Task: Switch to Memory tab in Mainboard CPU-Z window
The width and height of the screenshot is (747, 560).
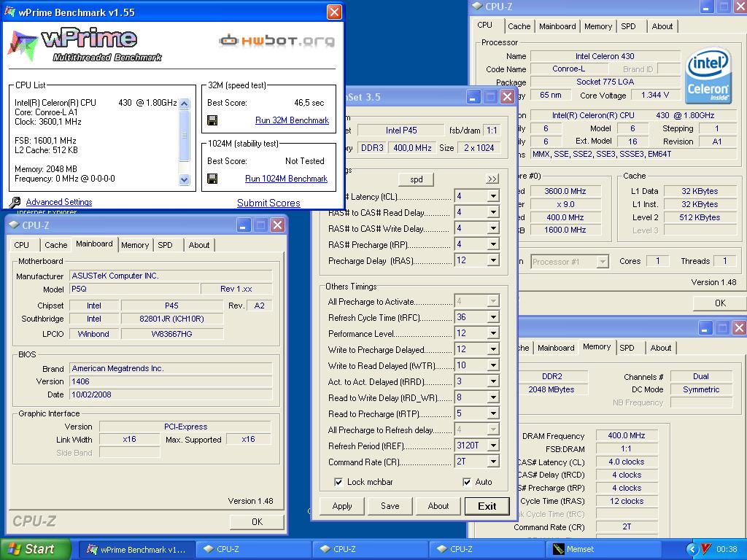Action: pos(135,245)
